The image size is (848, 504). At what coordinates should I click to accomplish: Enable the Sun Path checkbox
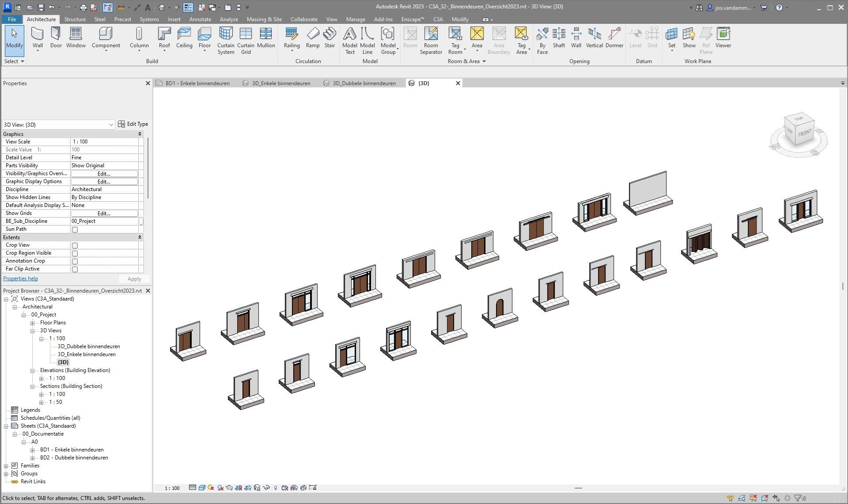point(75,229)
